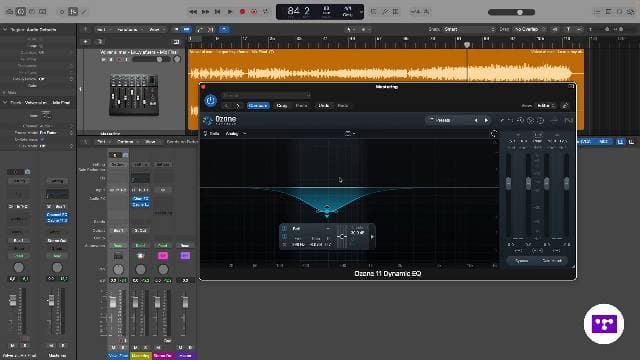This screenshot has height=360, width=640.
Task: Go to next Ozone preset arrow
Action: [x=486, y=120]
